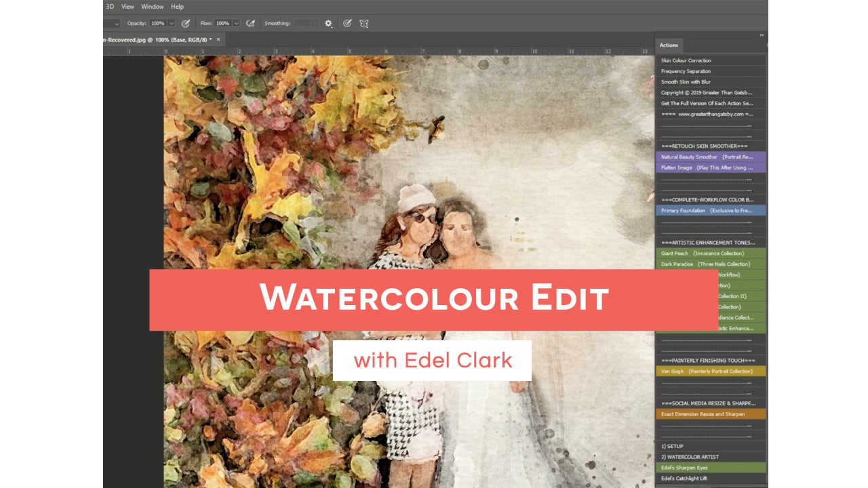
Task: Click the ARTISTIC ENHANCEMENT TONES header row
Action: (x=711, y=243)
